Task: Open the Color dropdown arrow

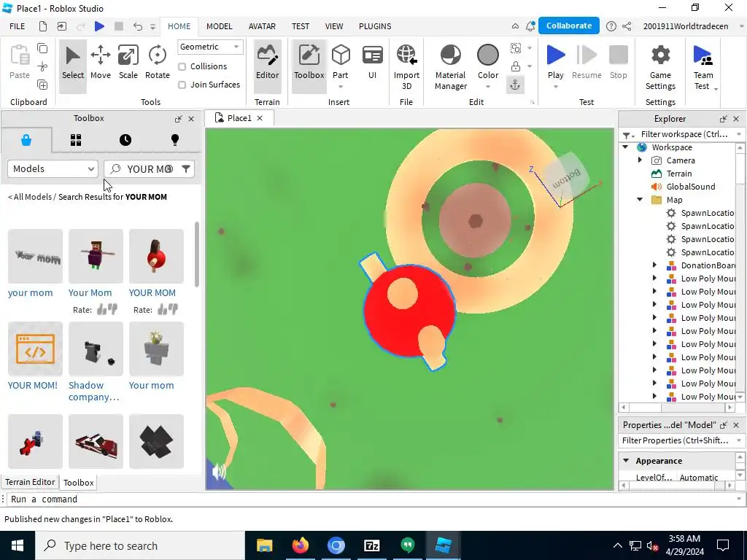Action: (488, 87)
